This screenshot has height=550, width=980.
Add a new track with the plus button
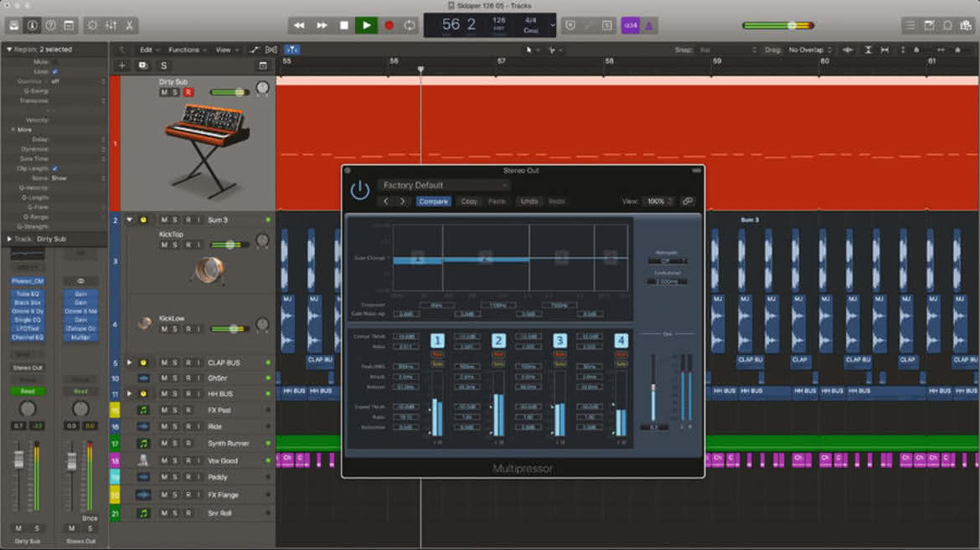pyautogui.click(x=122, y=65)
